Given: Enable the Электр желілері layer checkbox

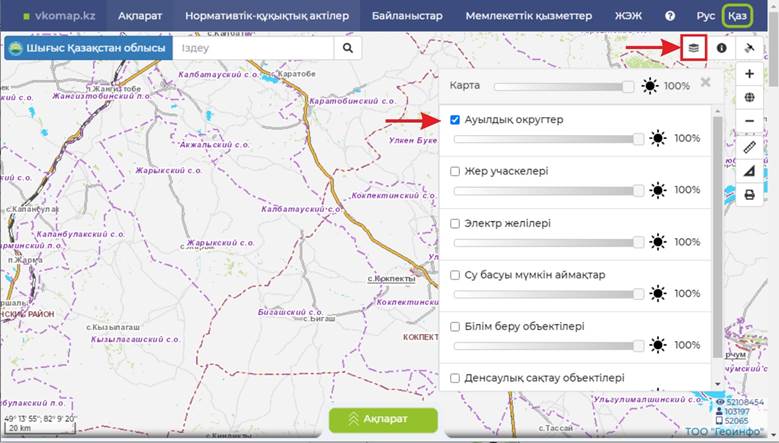Looking at the screenshot, I should coord(455,223).
